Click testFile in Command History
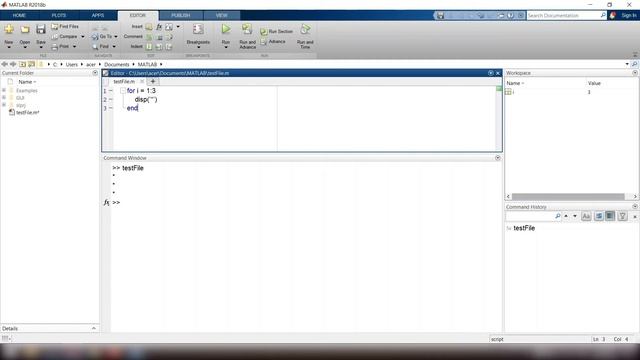This screenshot has width=640, height=360. click(x=524, y=228)
